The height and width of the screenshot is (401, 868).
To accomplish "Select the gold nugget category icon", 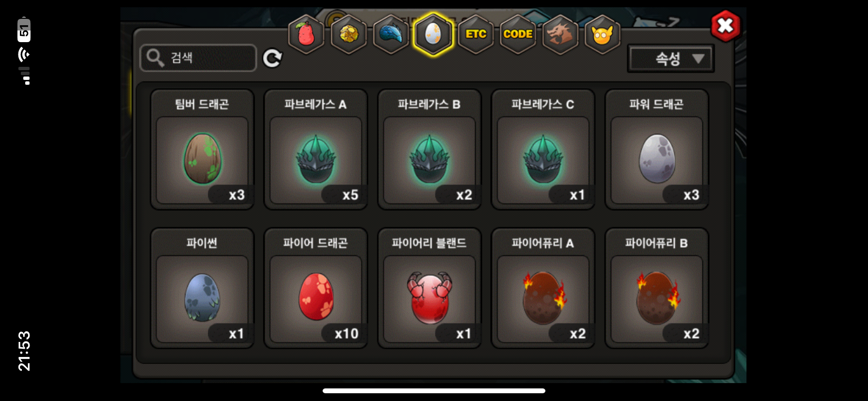I will [x=349, y=34].
